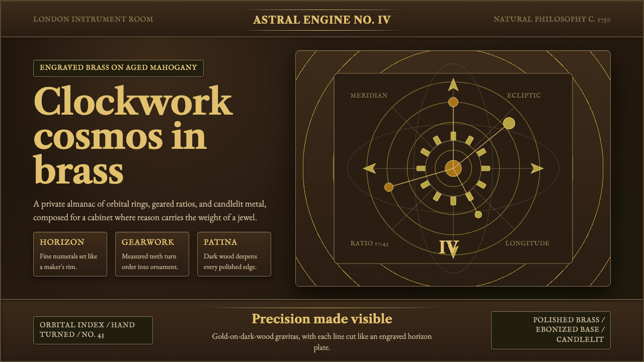
Task: Click the down arrowhead below the IV numeral
Action: click(453, 252)
